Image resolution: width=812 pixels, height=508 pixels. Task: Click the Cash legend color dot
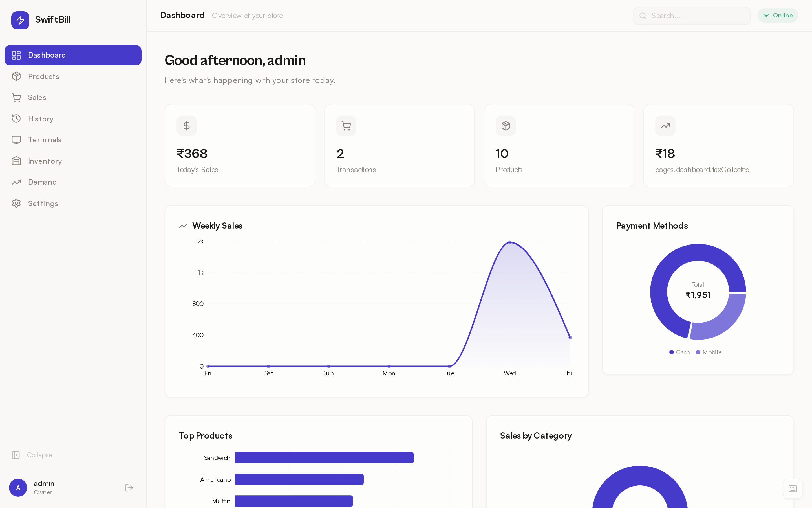click(671, 352)
